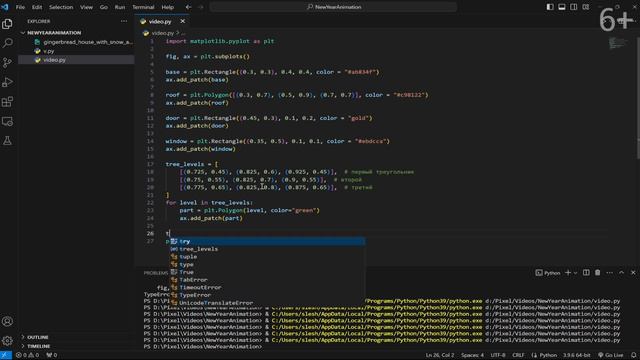Image resolution: width=640 pixels, height=360 pixels.
Task: Open the terminal panel more actions ellipsis
Action: click(x=609, y=273)
